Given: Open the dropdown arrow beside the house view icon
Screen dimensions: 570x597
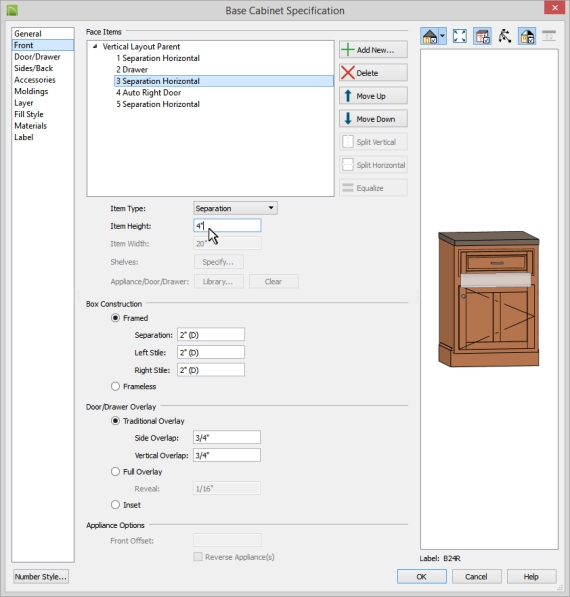Looking at the screenshot, I should (x=442, y=37).
